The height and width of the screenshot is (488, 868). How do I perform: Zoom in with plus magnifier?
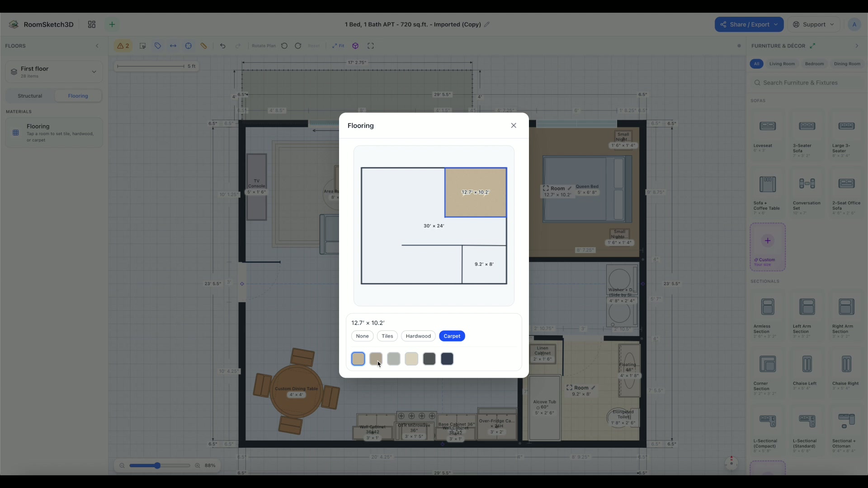coord(197,465)
